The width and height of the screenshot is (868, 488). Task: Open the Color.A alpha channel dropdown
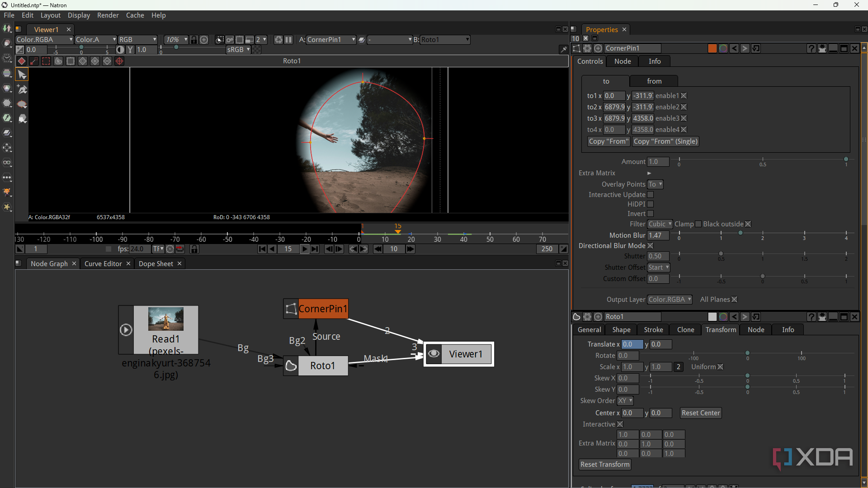click(x=95, y=40)
